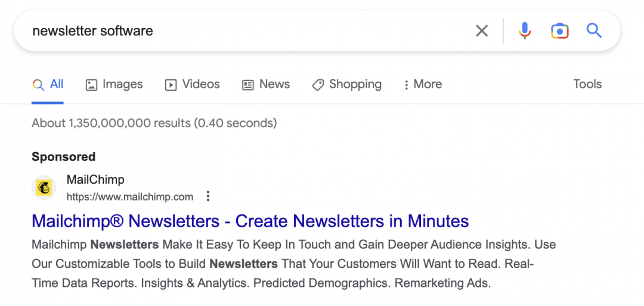Click the Sponsored label above the ad

point(63,157)
